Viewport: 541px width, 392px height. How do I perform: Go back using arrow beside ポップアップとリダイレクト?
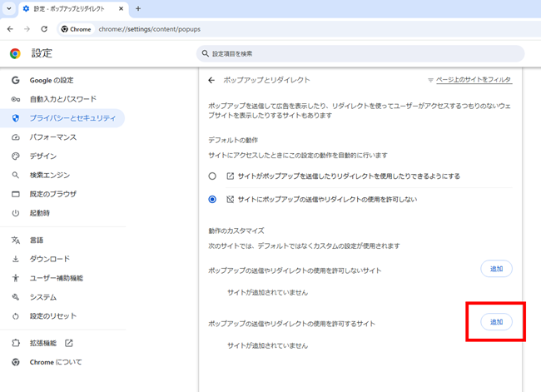211,81
